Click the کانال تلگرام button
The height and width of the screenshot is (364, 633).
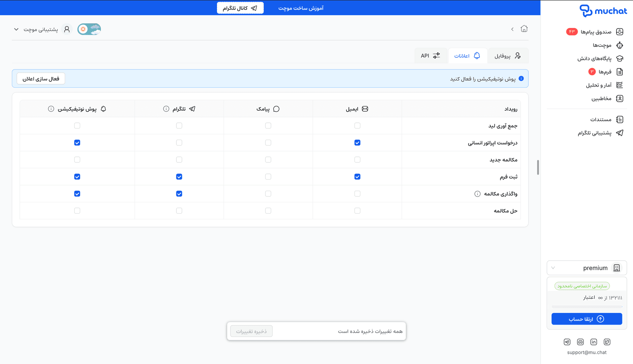coord(240,8)
